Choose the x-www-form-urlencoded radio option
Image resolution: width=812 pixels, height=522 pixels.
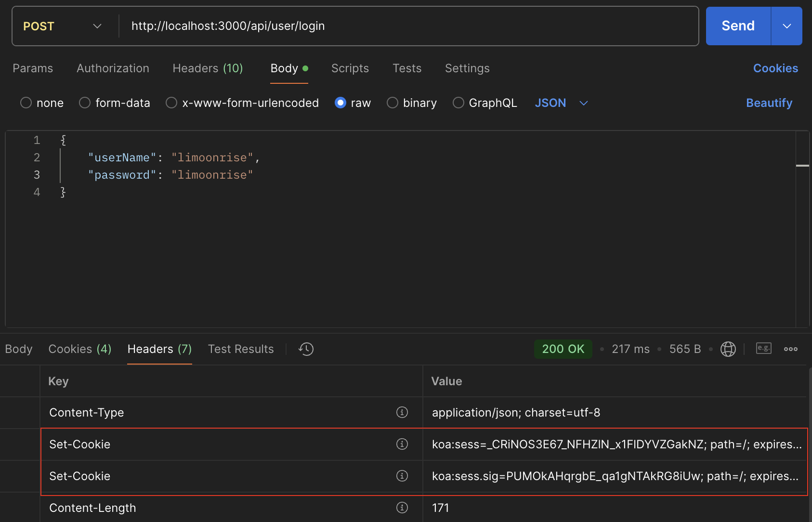(x=171, y=103)
